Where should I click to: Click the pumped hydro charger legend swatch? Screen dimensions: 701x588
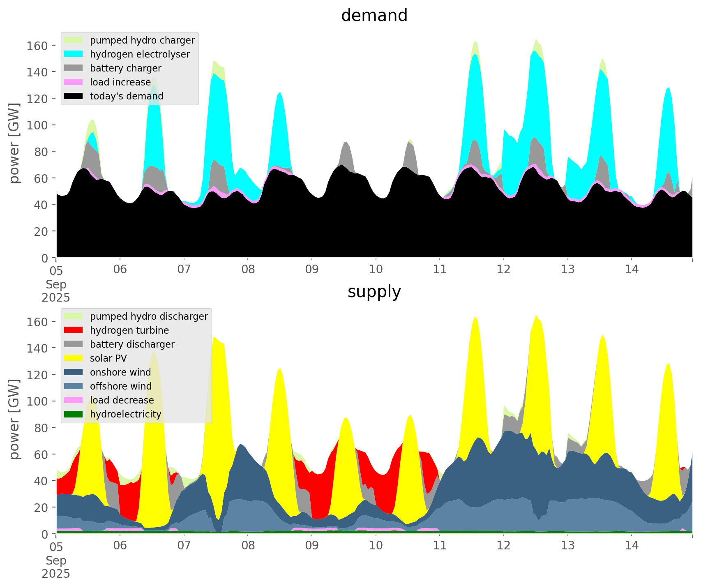74,40
